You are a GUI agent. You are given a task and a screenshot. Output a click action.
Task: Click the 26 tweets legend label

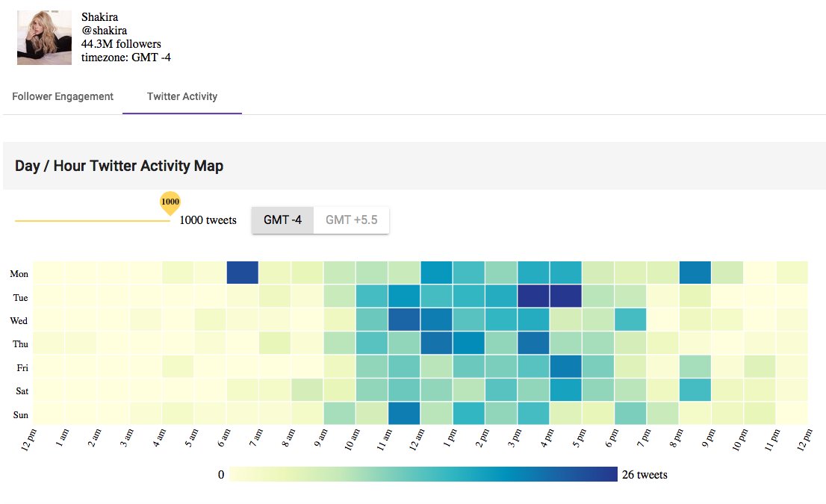click(645, 475)
